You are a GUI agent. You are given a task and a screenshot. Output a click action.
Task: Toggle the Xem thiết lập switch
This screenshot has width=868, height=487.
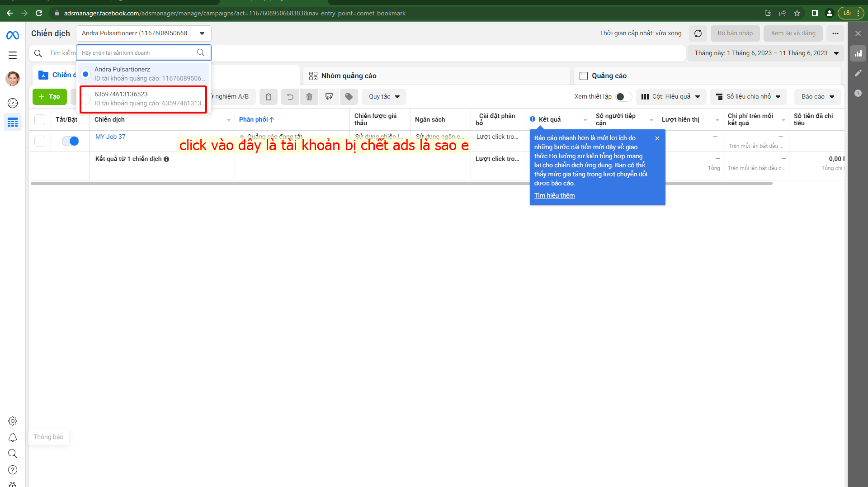(x=624, y=97)
